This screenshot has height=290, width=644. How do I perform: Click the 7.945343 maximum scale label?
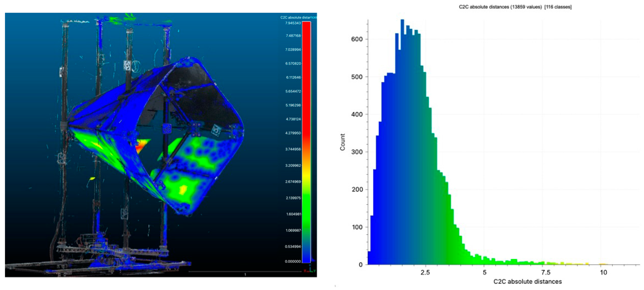point(293,23)
